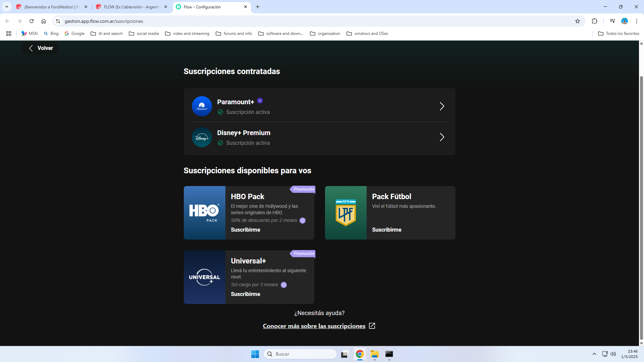Subscribe to Pack Fútbol via Suscribirme
This screenshot has height=362, width=644.
tap(387, 230)
